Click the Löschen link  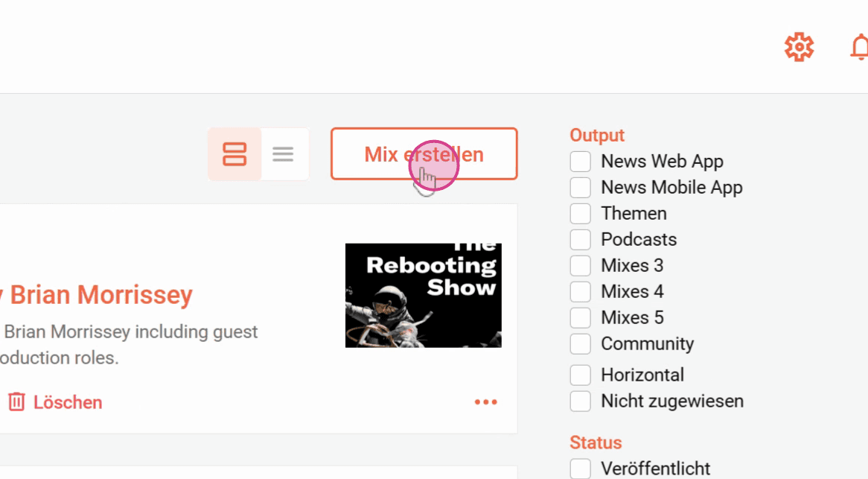(68, 402)
